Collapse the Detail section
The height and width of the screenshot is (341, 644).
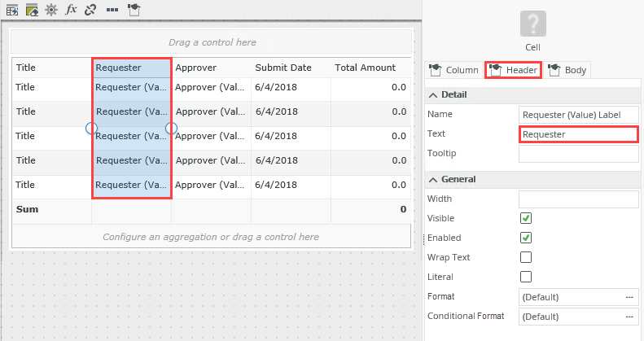coord(432,95)
